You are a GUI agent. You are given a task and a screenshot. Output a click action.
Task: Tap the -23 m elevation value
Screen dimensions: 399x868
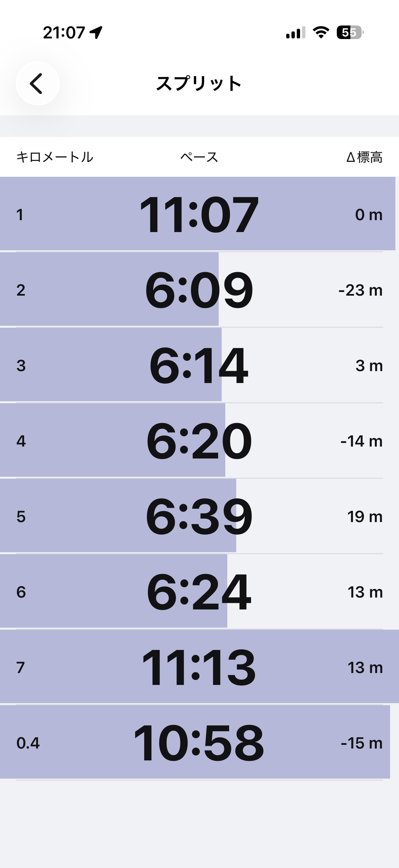(360, 290)
